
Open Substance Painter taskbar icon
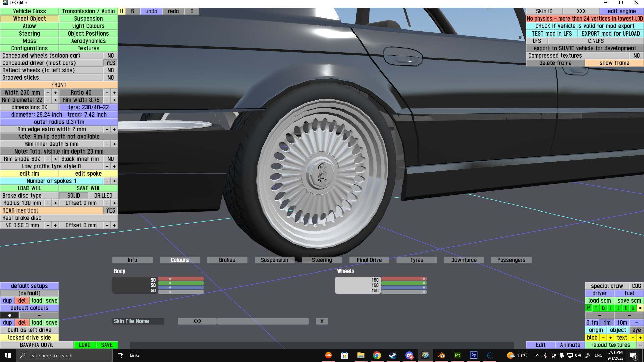(x=457, y=355)
